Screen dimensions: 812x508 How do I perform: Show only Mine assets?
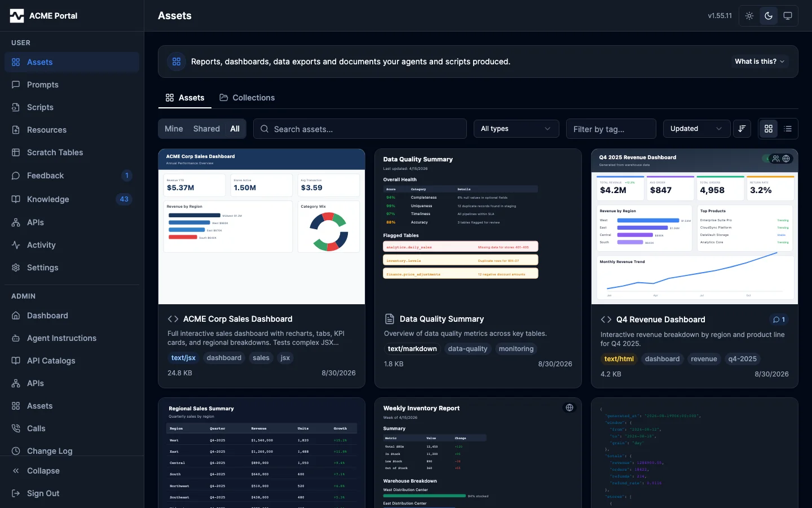point(174,129)
